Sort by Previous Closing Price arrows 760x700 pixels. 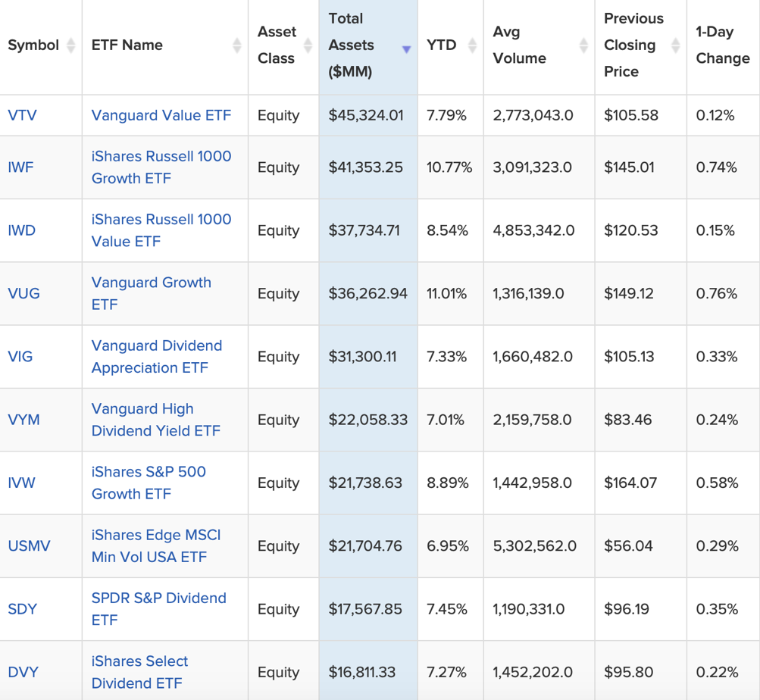point(676,45)
